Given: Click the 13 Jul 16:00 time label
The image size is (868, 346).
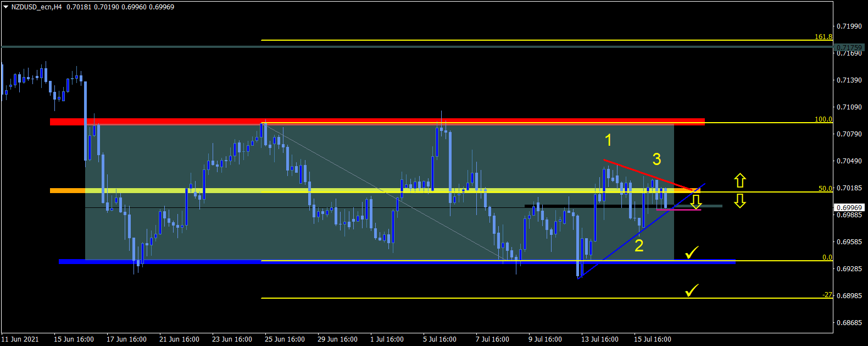Looking at the screenshot, I should point(600,339).
